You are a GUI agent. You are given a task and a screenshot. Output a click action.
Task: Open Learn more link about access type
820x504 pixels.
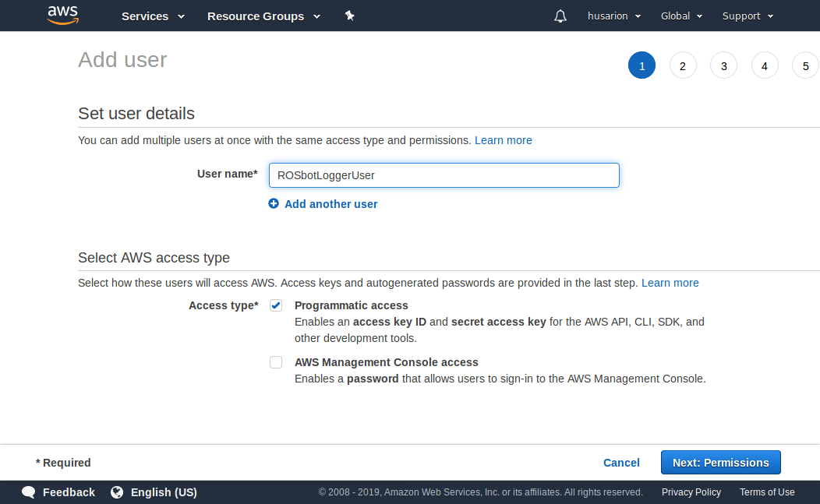670,283
